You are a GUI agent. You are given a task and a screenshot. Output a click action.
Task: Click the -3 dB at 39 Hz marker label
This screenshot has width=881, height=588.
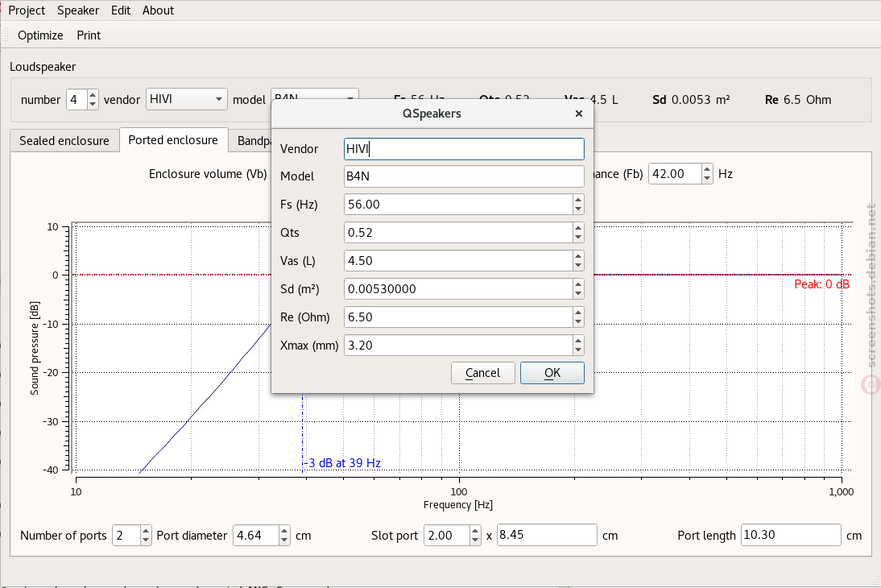342,463
